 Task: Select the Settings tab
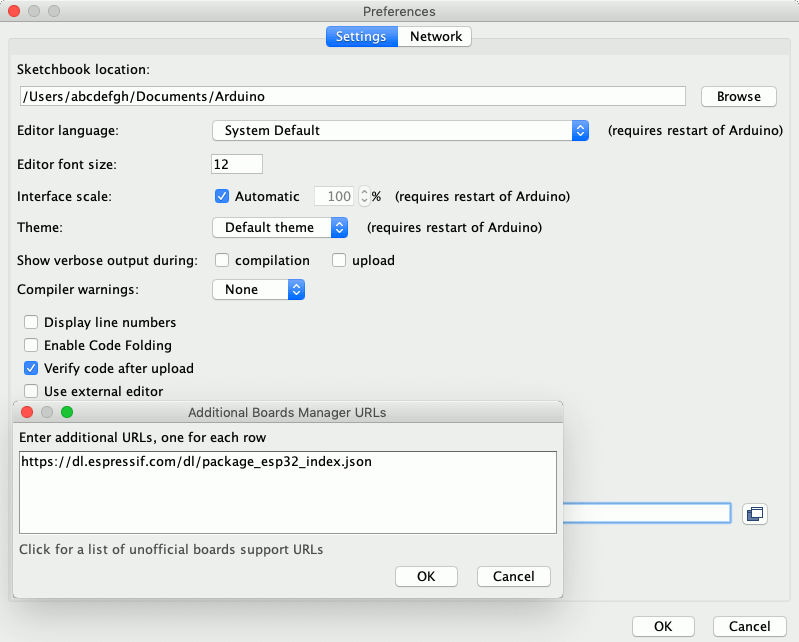coord(361,37)
